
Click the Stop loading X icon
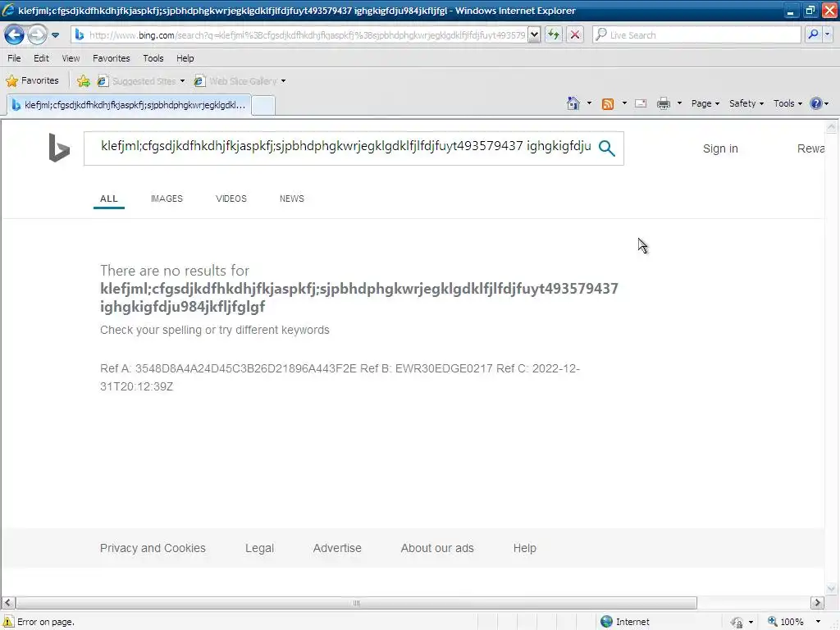pos(575,35)
